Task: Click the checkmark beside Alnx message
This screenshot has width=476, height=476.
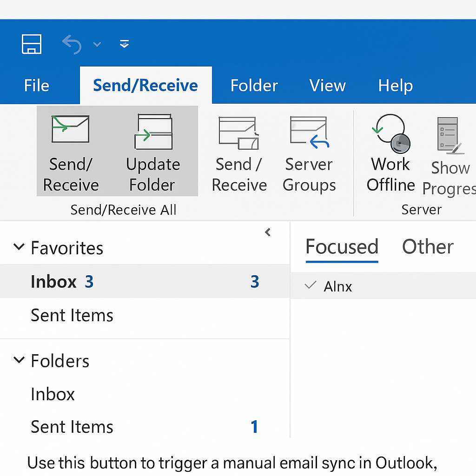Action: click(310, 285)
